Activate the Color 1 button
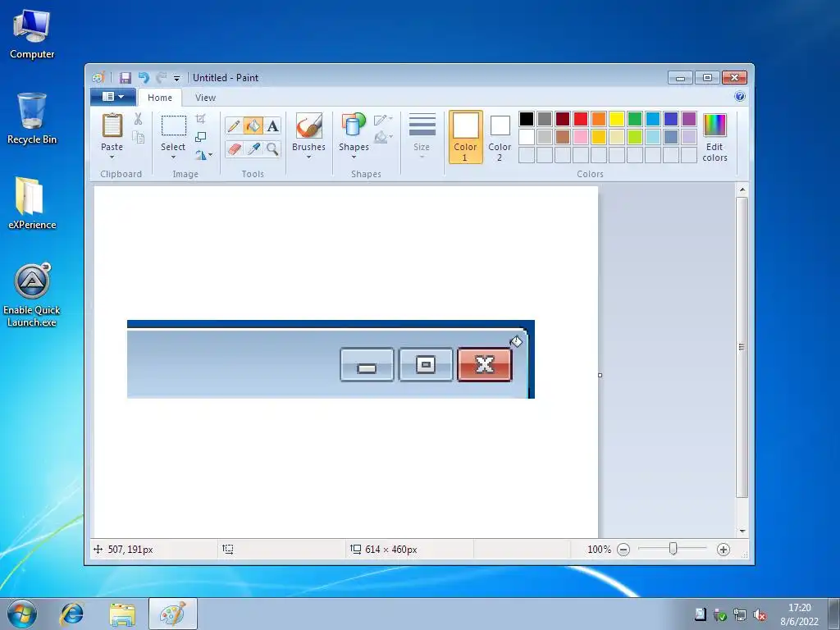The image size is (840, 630). (x=466, y=137)
